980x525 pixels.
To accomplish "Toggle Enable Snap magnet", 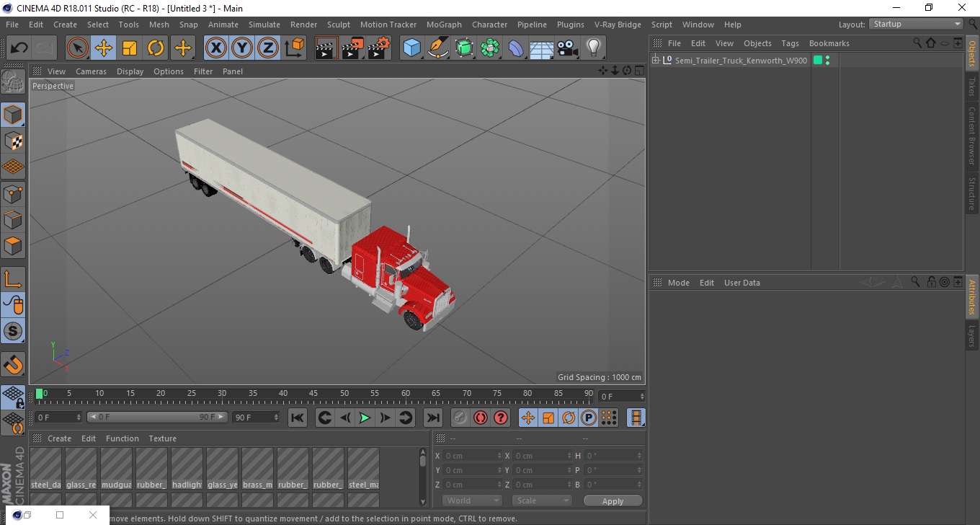I will point(13,364).
